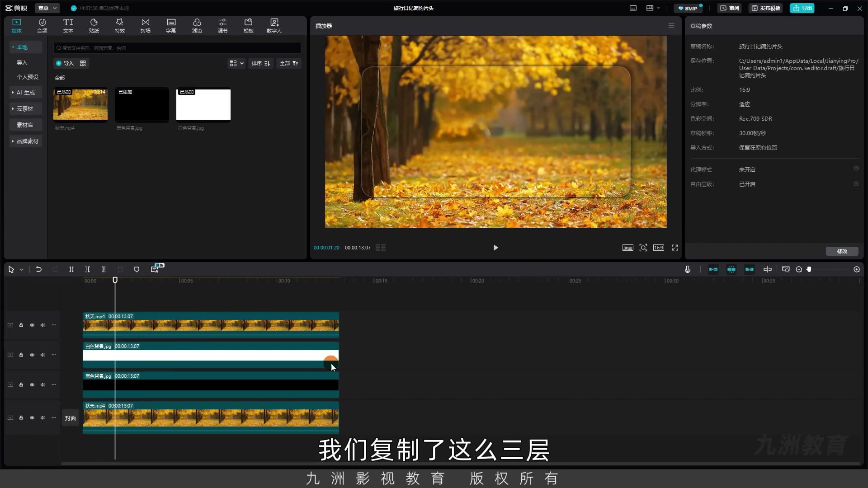Open the selection tool dropdown arrow

[21, 270]
